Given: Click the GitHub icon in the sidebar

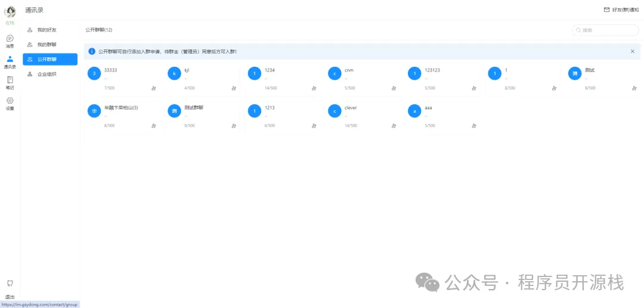Looking at the screenshot, I should coord(10,283).
